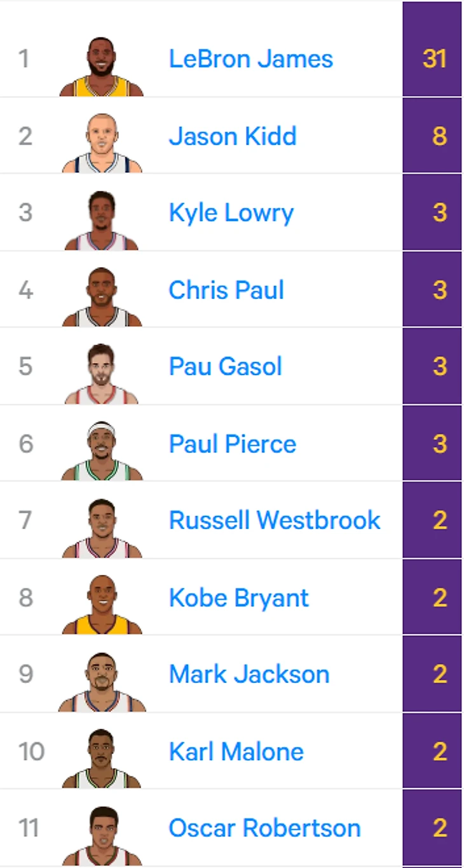Viewport: 464px width, 868px height.
Task: Click Chris Paul's avatar icon
Action: point(102,297)
